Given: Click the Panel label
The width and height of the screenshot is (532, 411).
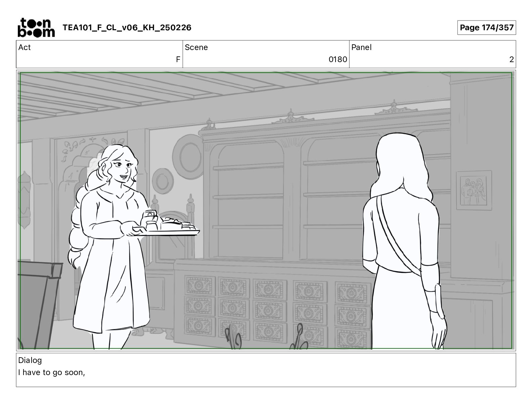Looking at the screenshot, I should pyautogui.click(x=361, y=47).
